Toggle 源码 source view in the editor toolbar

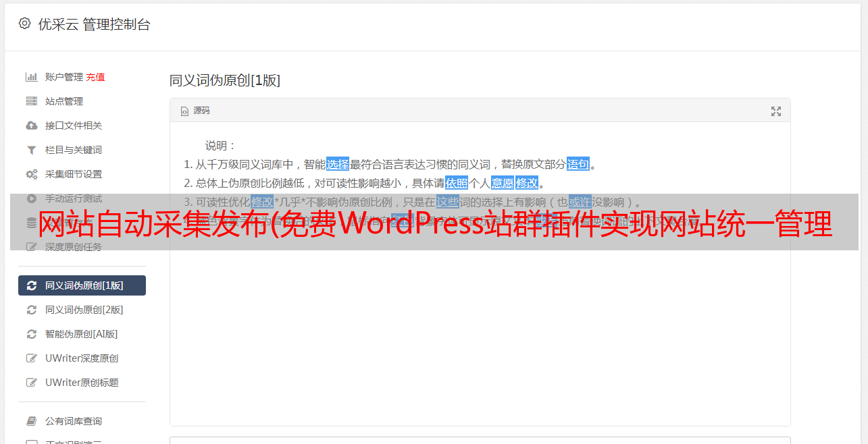pos(195,111)
